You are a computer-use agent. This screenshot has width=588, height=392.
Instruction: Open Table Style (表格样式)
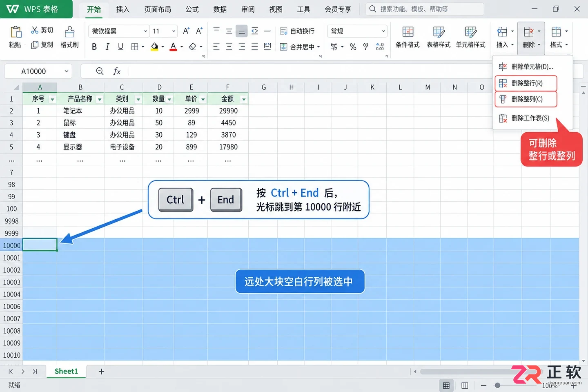pos(439,38)
